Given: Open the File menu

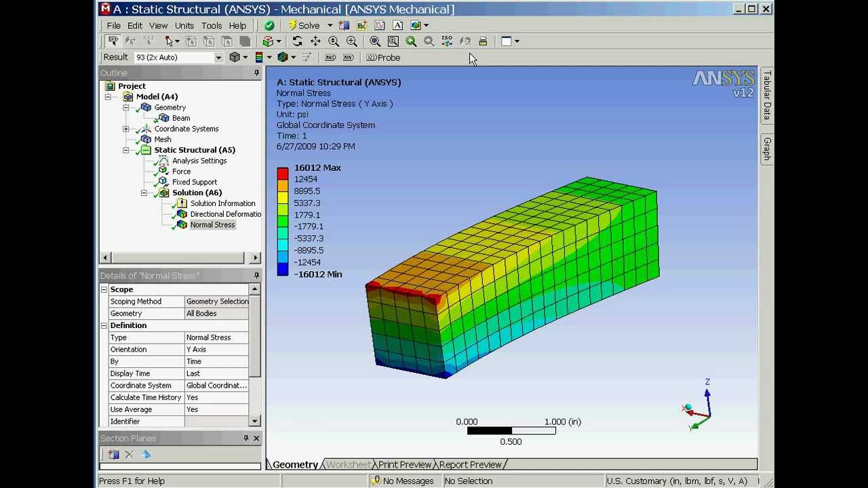Looking at the screenshot, I should 113,26.
